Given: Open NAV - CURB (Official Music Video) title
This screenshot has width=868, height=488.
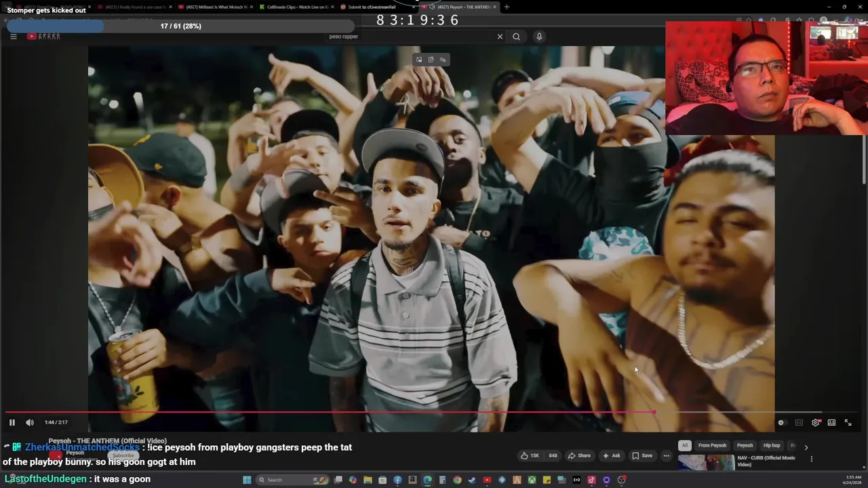Looking at the screenshot, I should pyautogui.click(x=766, y=461).
